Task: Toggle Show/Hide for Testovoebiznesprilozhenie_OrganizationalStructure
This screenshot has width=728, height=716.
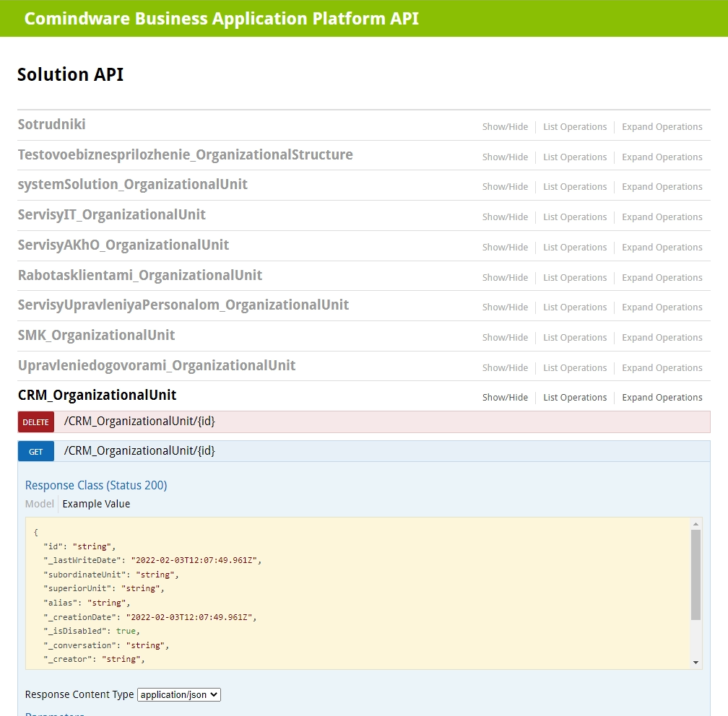Action: 505,157
